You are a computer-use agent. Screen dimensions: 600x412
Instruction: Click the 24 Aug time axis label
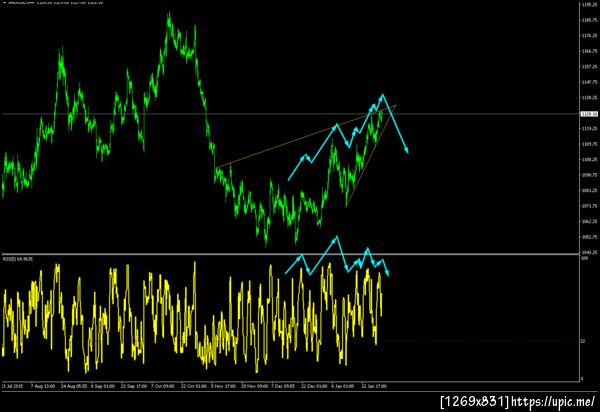(x=74, y=386)
